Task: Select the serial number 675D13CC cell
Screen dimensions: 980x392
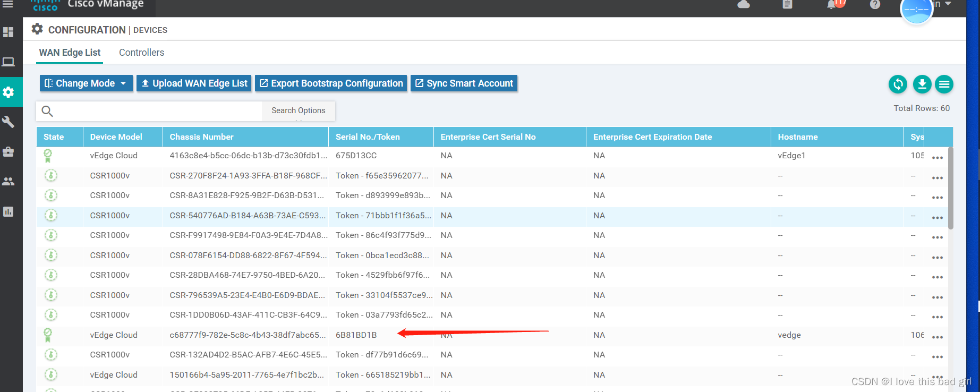Action: (x=356, y=156)
